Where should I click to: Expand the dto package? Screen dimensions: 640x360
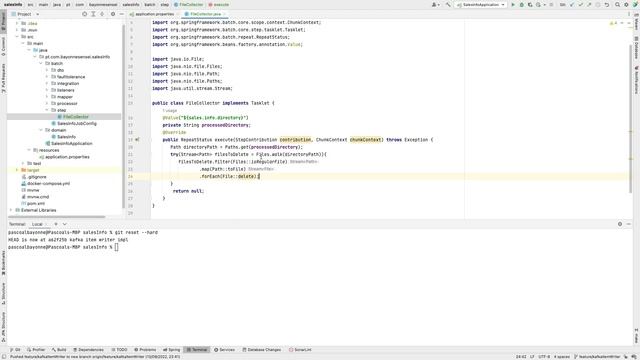[47, 70]
